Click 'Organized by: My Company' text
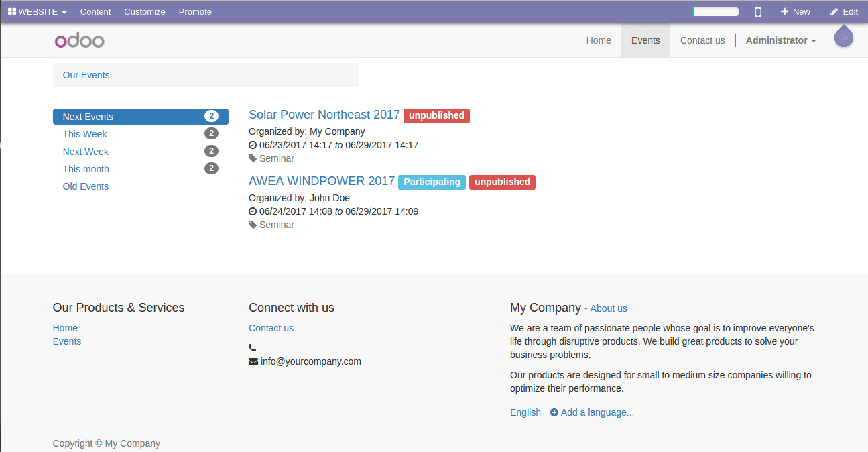Viewport: 868px width, 452px height. click(307, 131)
